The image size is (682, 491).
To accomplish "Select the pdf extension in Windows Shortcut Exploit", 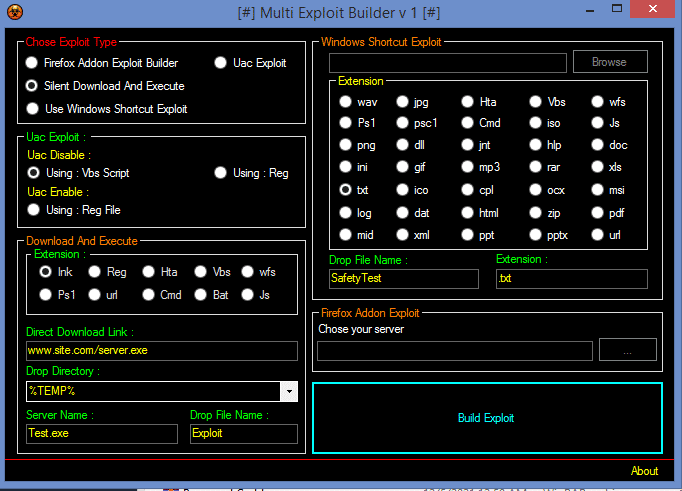I will pyautogui.click(x=598, y=213).
